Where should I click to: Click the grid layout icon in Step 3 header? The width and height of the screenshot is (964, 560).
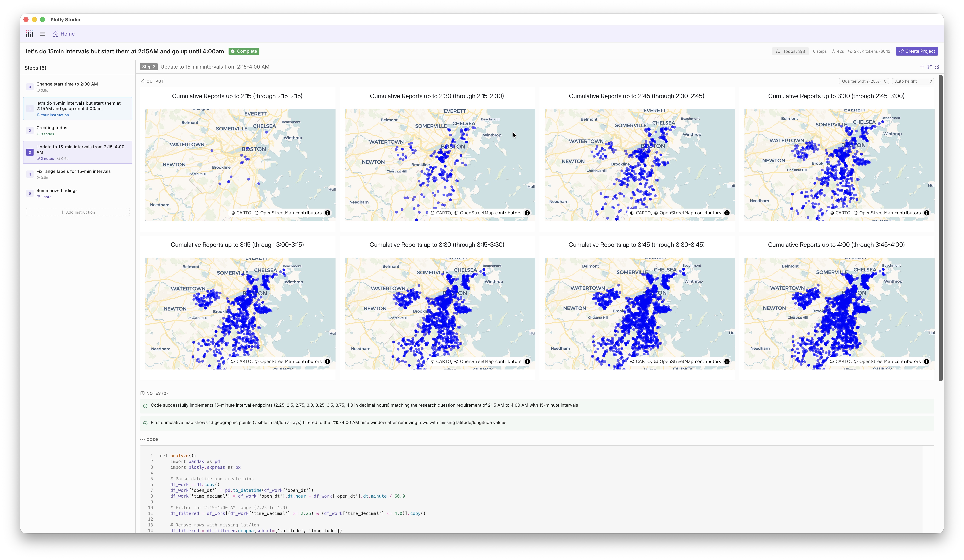936,67
